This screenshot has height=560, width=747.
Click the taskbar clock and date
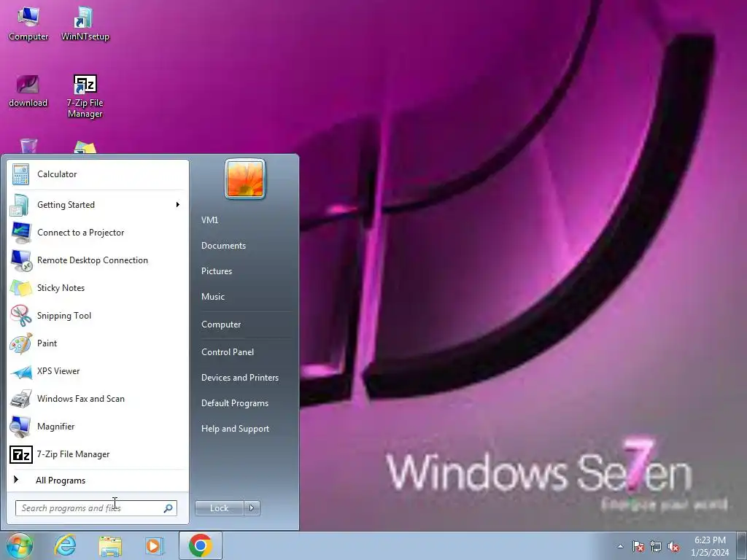[x=710, y=546]
